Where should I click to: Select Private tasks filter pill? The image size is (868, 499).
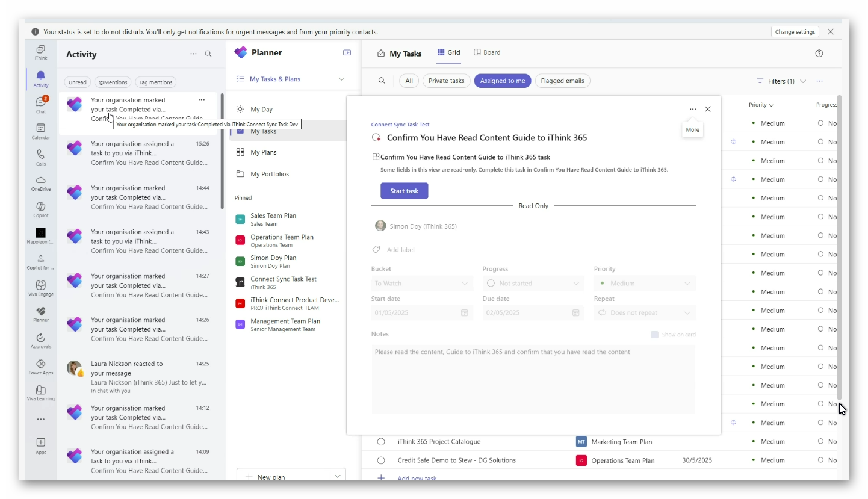(x=446, y=81)
